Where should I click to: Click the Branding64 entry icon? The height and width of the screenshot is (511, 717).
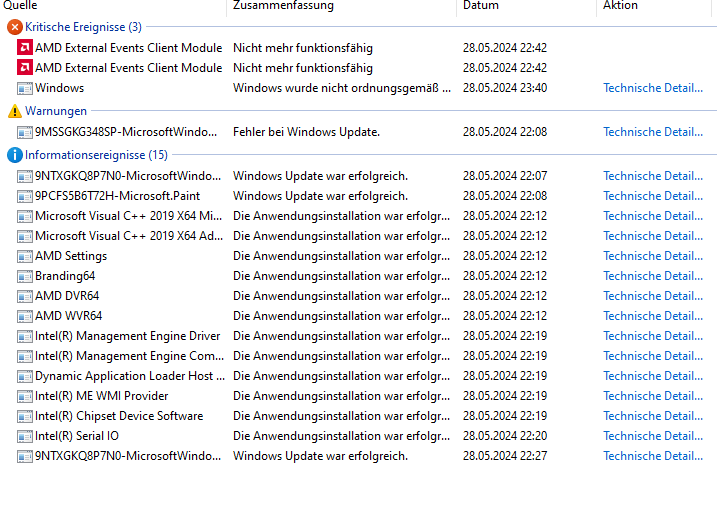(25, 277)
